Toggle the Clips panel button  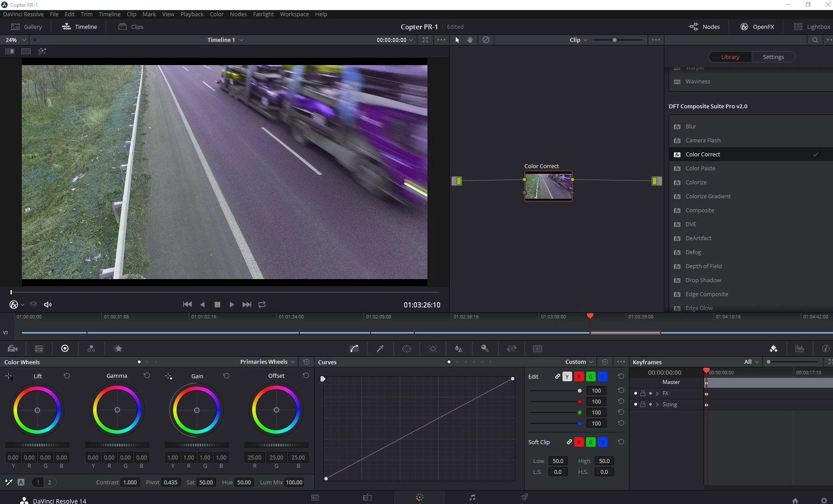(x=131, y=27)
